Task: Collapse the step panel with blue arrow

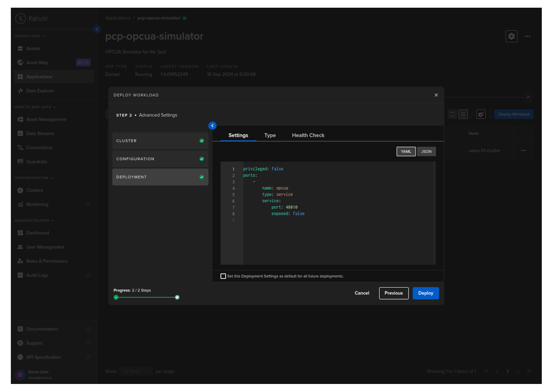Action: tap(212, 126)
